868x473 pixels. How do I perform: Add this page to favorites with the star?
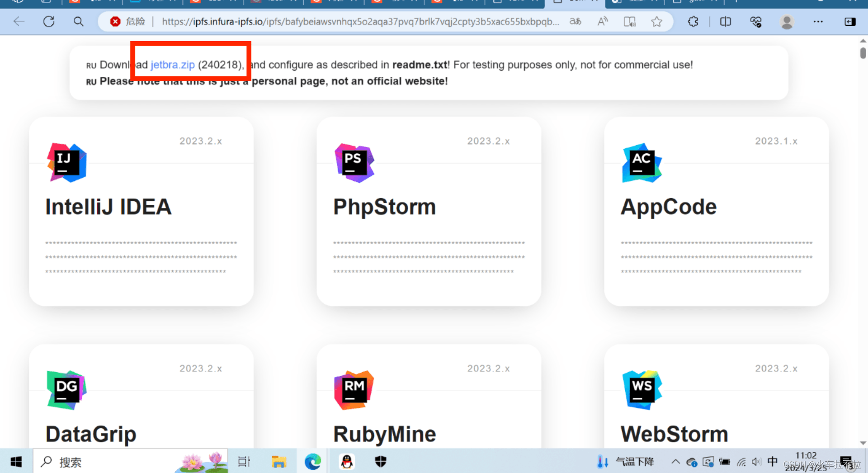657,21
